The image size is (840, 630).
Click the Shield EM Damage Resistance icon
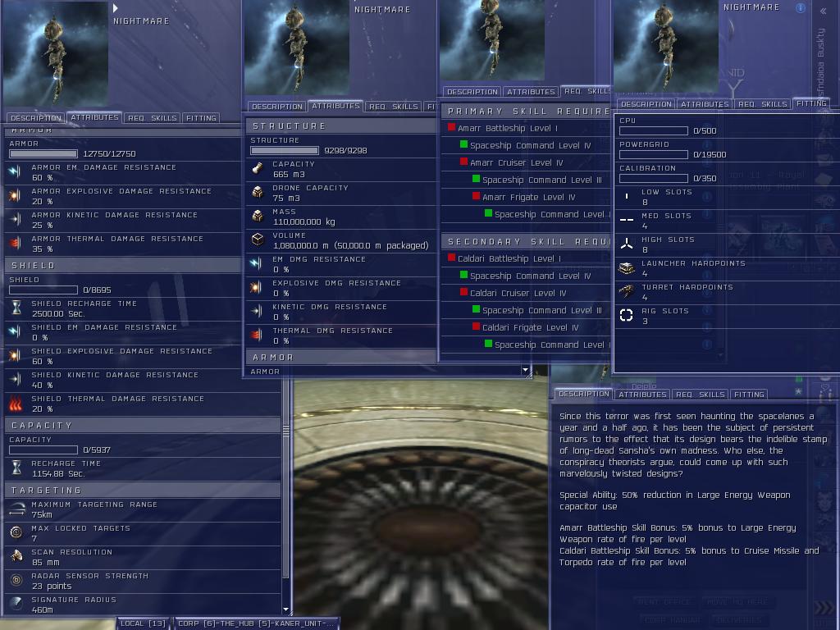(x=15, y=332)
